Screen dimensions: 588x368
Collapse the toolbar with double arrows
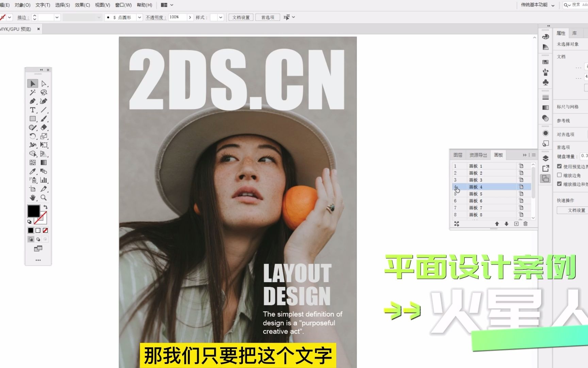pyautogui.click(x=41, y=70)
